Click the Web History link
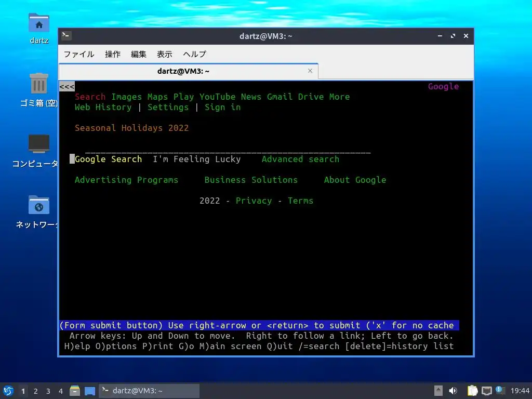Screen dimensions: 532x399 (x=103, y=107)
